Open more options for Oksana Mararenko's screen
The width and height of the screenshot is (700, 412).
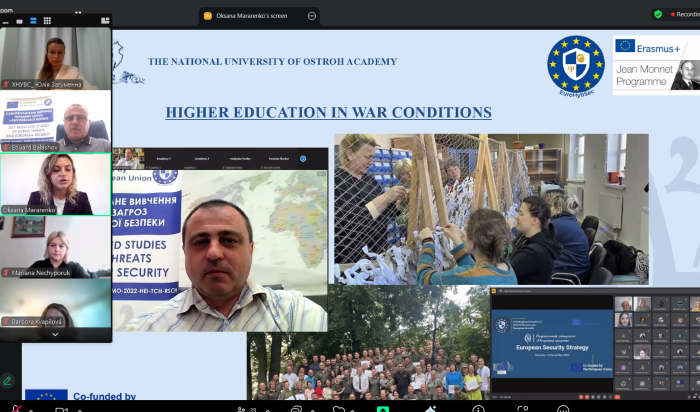(312, 15)
